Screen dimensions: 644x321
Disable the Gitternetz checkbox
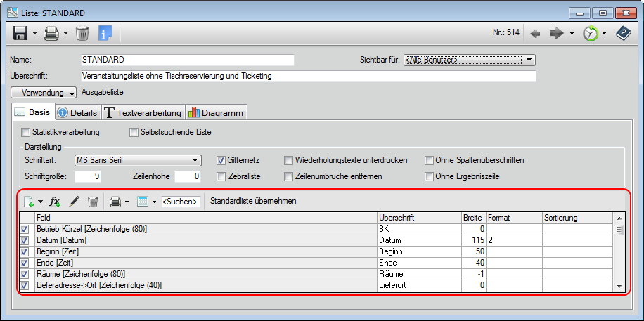tap(221, 160)
